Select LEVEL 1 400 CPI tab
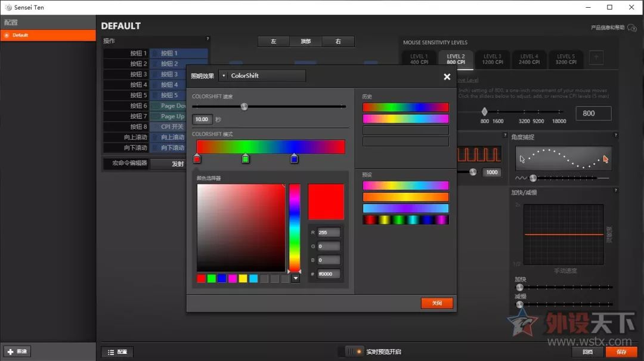Screen dimensions: 644x361 (x=419, y=59)
